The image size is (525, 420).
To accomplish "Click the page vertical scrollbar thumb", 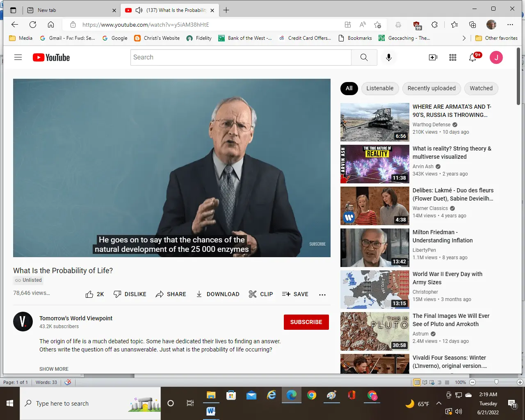I will pos(518,77).
